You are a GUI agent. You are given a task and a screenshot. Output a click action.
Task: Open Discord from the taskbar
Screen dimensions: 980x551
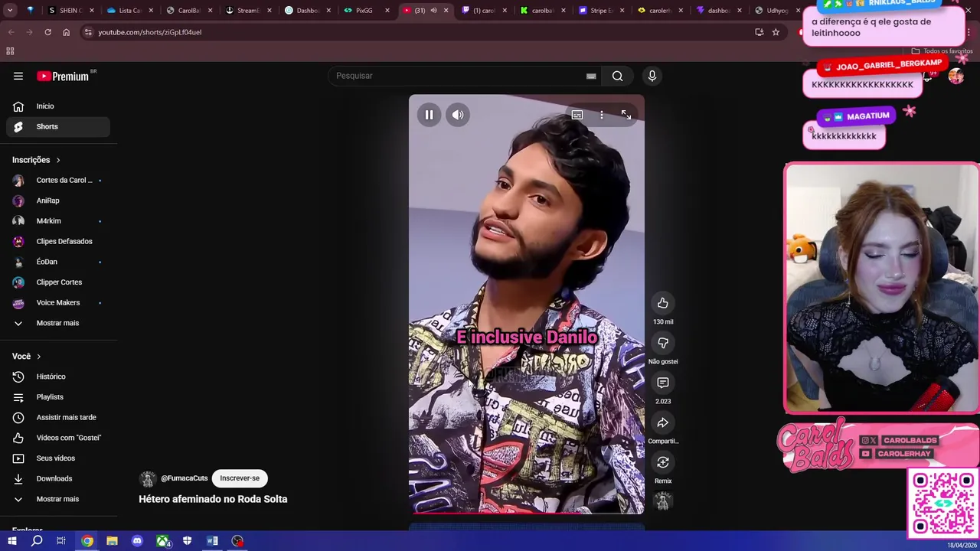point(137,541)
